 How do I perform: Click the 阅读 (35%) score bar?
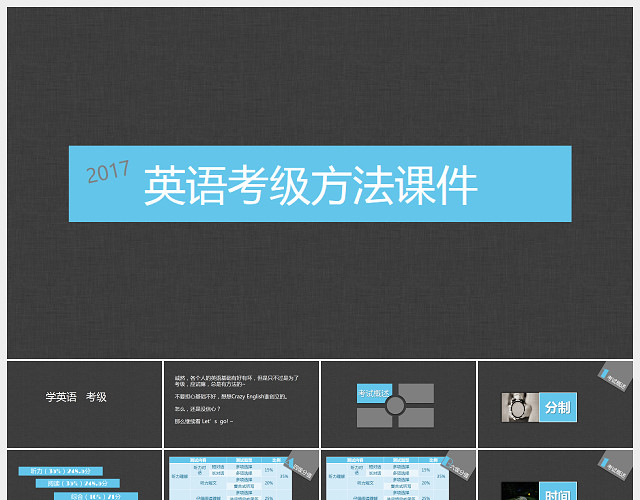pos(78,483)
